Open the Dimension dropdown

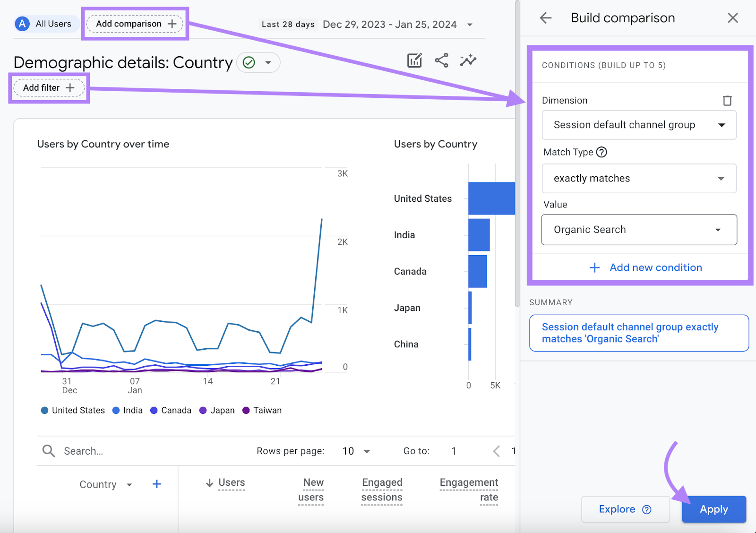639,125
